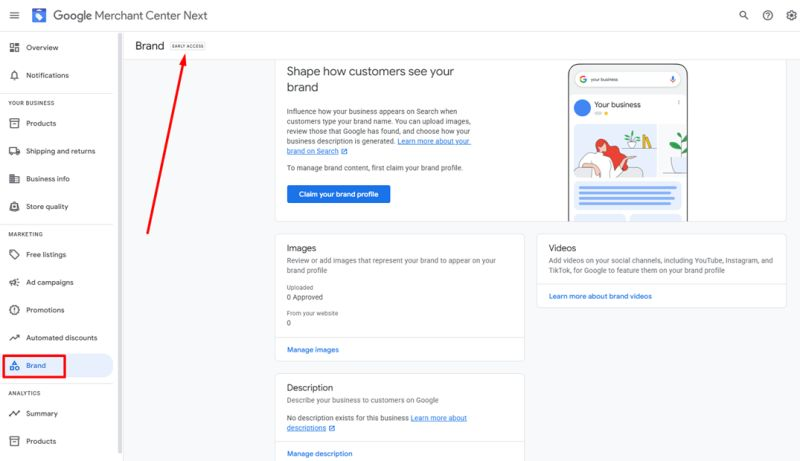Click the Store quality icon
This screenshot has width=800, height=461.
click(x=14, y=207)
